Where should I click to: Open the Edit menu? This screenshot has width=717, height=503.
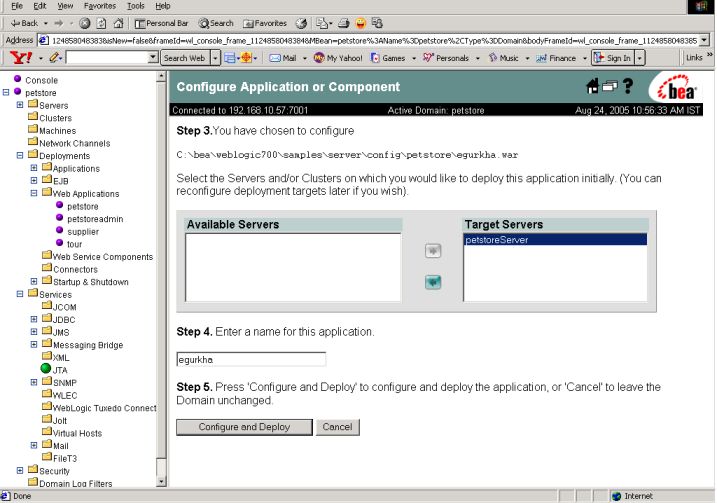pyautogui.click(x=40, y=6)
